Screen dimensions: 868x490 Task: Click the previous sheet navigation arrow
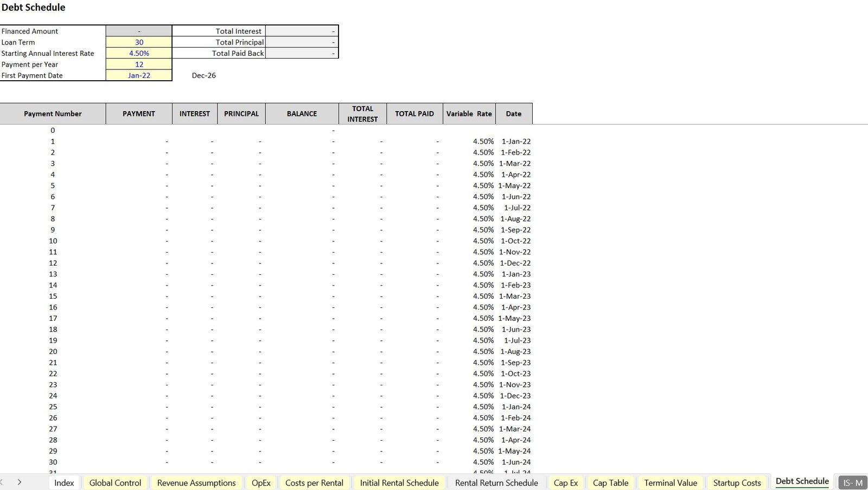pyautogui.click(x=2, y=482)
